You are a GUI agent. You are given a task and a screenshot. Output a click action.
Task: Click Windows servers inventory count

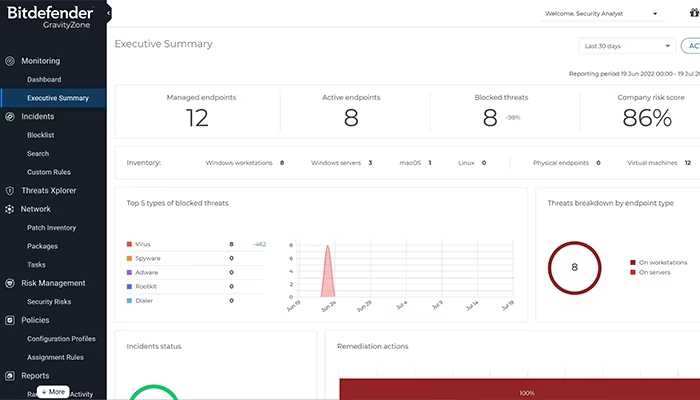click(370, 163)
